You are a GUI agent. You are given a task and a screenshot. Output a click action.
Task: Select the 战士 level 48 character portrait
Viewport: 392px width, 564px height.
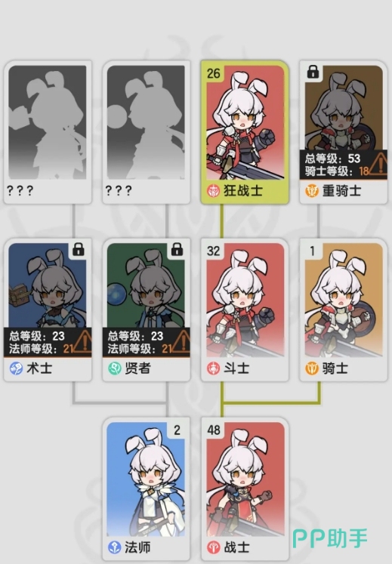[245, 479]
